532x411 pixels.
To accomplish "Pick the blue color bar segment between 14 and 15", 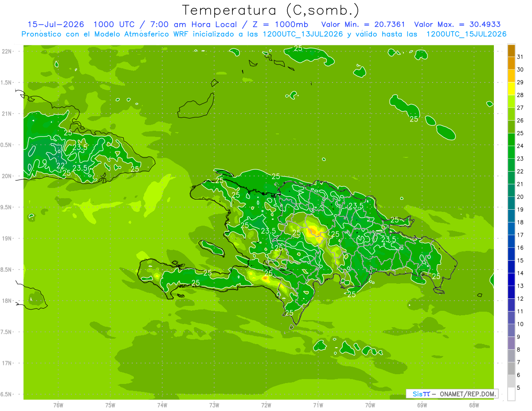I will (x=511, y=267).
